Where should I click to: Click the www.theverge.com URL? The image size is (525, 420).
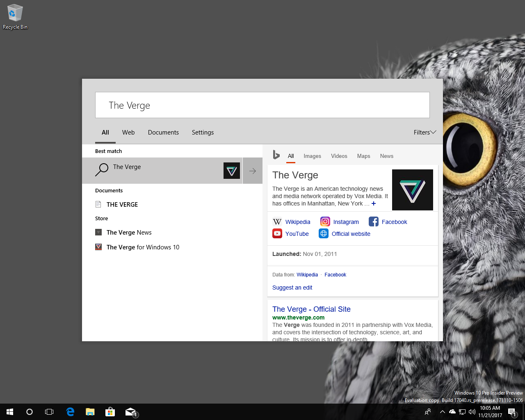tap(298, 317)
